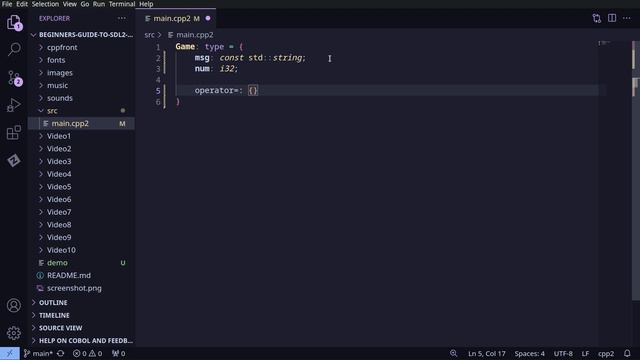Change indentation via Spaces: 4
This screenshot has height=360, width=640.
point(529,353)
